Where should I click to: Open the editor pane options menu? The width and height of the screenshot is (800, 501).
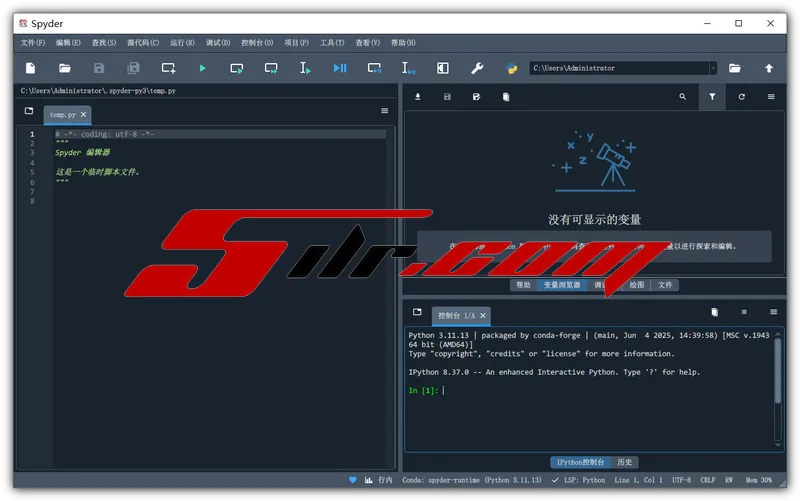(385, 111)
